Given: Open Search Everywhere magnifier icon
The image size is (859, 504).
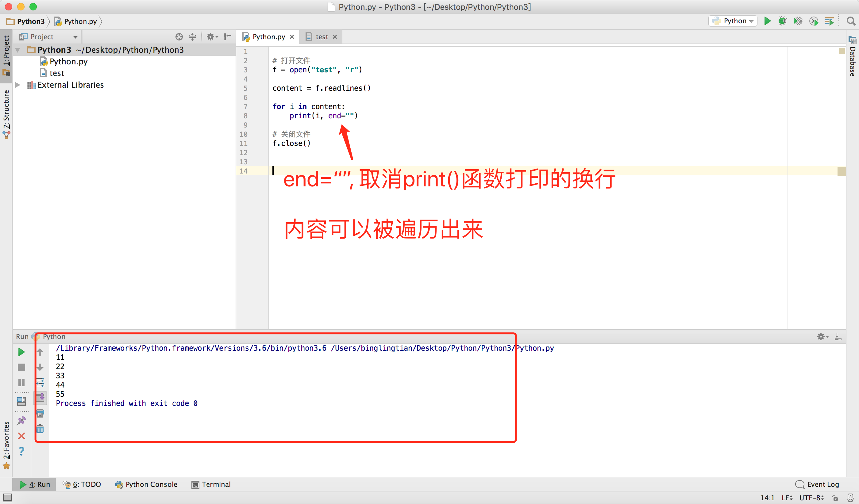Looking at the screenshot, I should tap(851, 21).
